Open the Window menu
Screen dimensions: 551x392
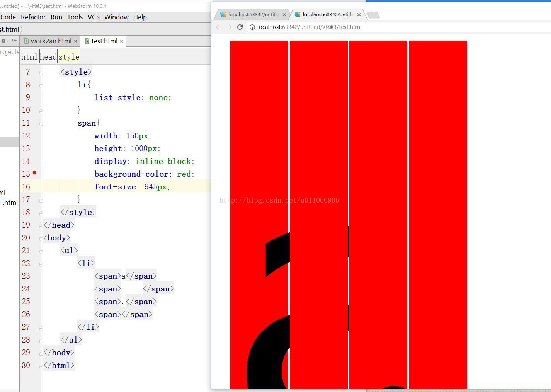click(x=116, y=17)
